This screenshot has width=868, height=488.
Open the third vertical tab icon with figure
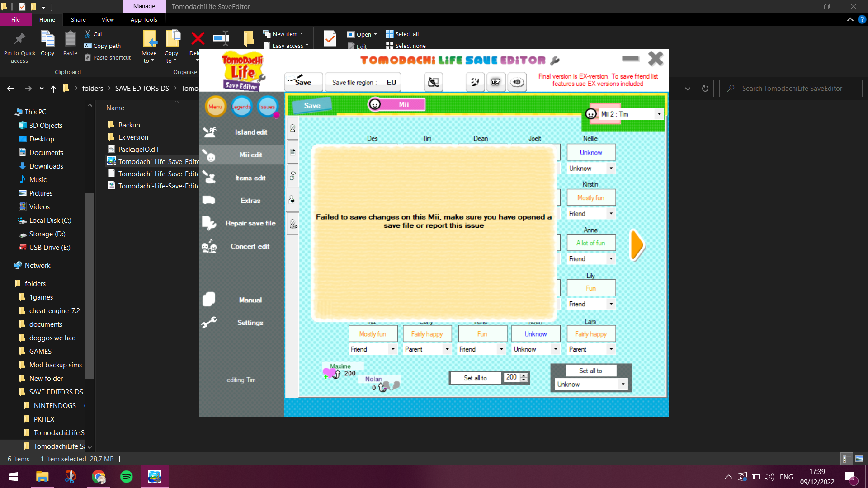[292, 176]
